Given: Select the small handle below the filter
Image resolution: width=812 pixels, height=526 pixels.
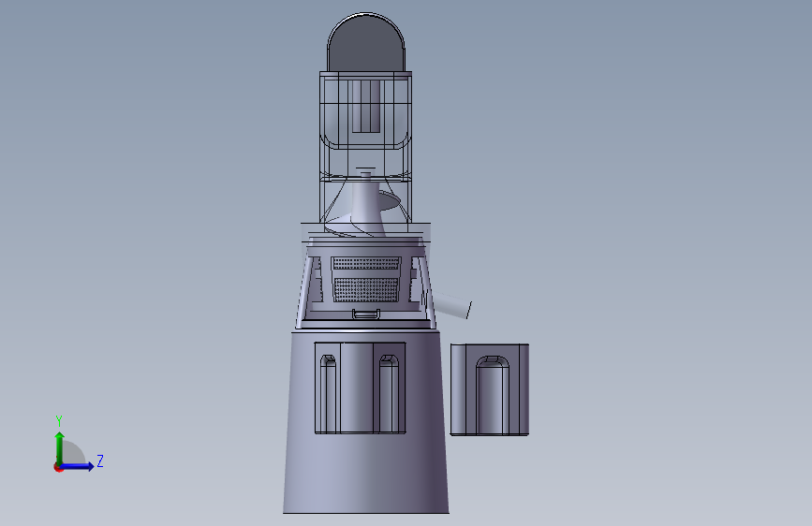Looking at the screenshot, I should tap(366, 314).
